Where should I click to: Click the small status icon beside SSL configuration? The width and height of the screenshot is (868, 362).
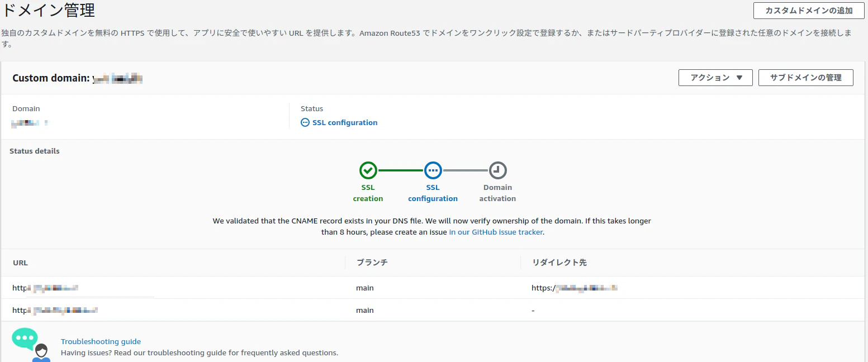305,123
